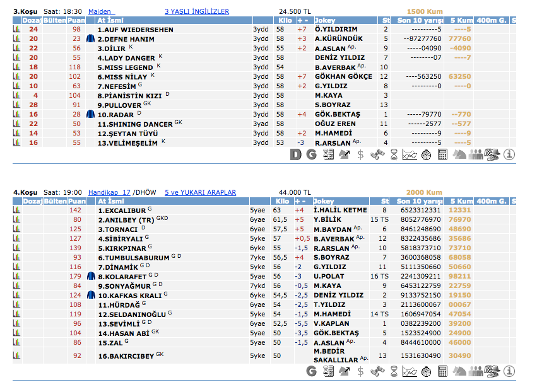Follow the 3 YAŞLI İNGİLİZLER link

[196, 11]
